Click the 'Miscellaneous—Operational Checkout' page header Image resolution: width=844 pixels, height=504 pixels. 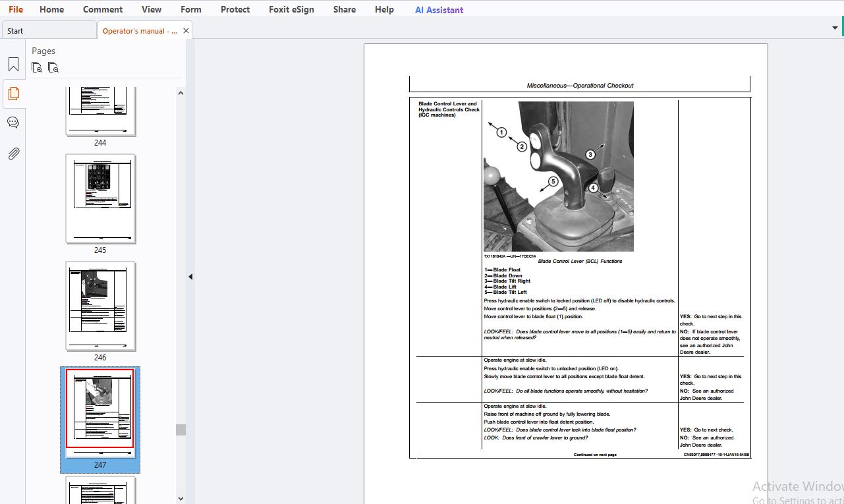(580, 86)
